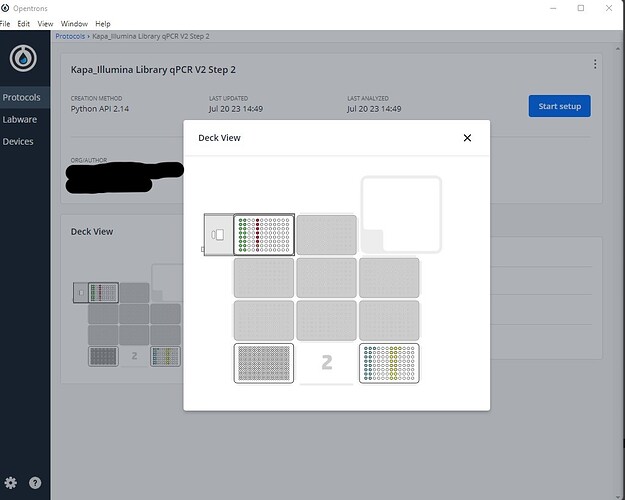Click the Deck View dialog title
Screen dimensions: 625x500
219,138
